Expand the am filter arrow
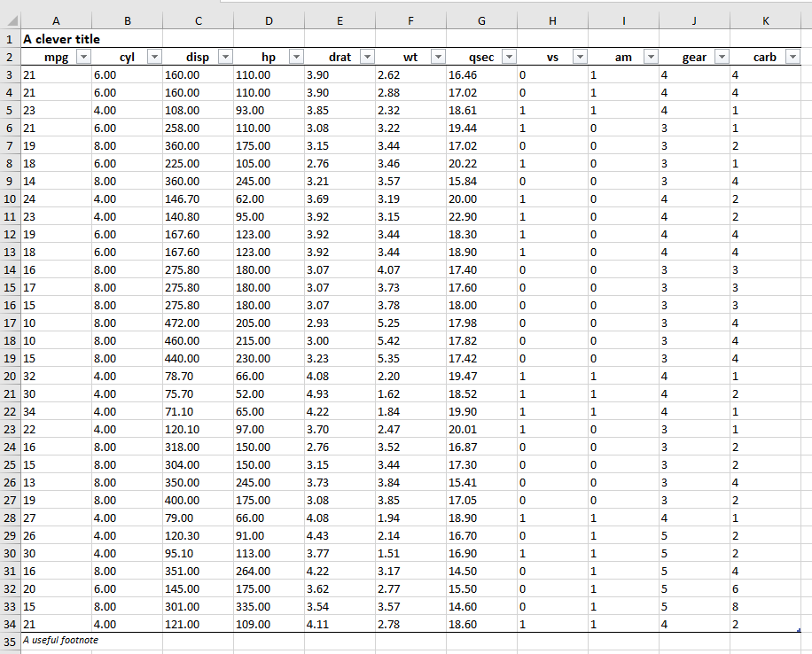The image size is (812, 654). 651,57
